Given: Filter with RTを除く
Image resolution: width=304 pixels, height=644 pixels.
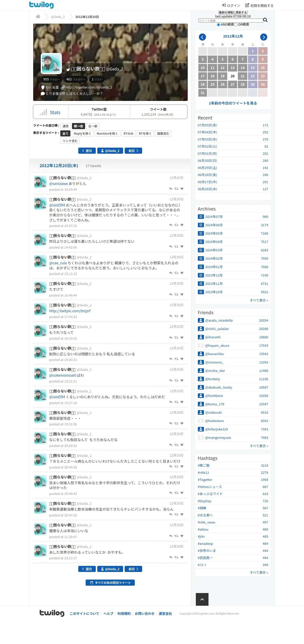Looking at the screenshot, I should point(145,133).
